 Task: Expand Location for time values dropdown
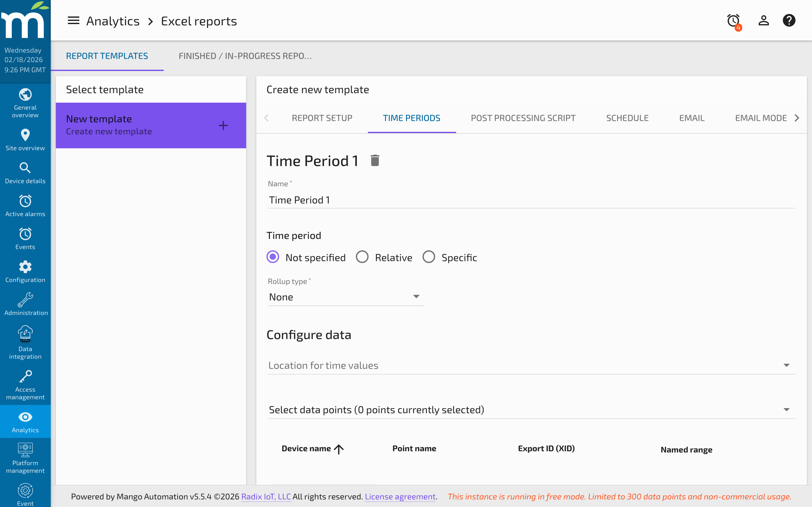pyautogui.click(x=531, y=365)
